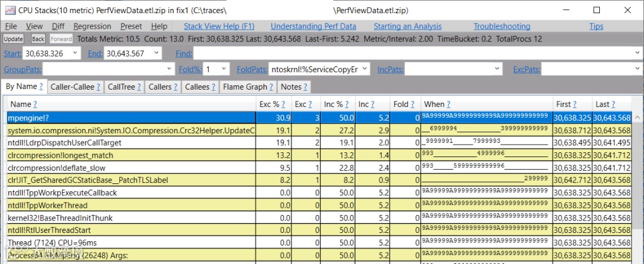
Task: Switch to the Callees tab
Action: click(200, 87)
